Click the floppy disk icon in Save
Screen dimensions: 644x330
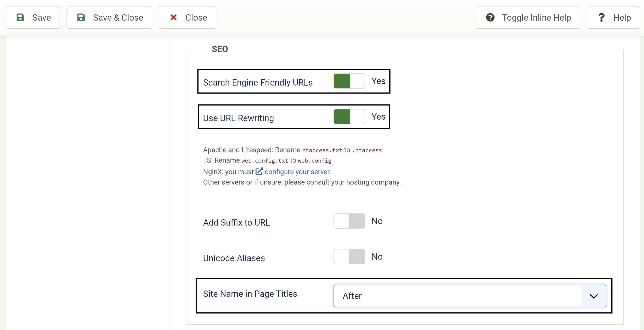20,17
